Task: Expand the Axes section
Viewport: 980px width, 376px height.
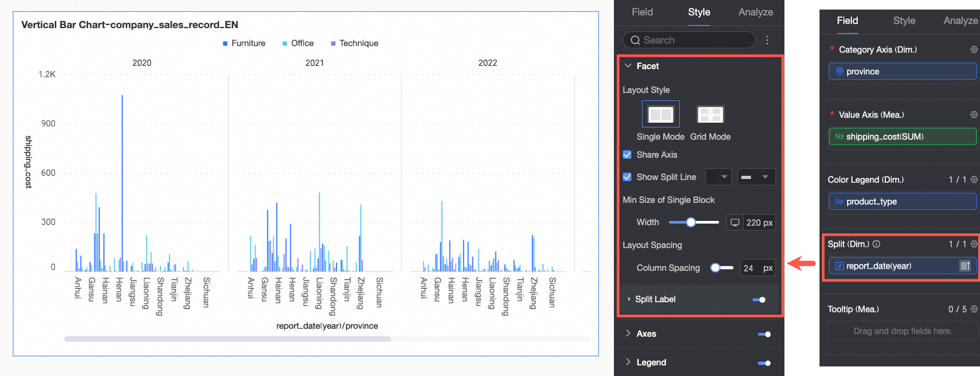Action: pyautogui.click(x=628, y=334)
